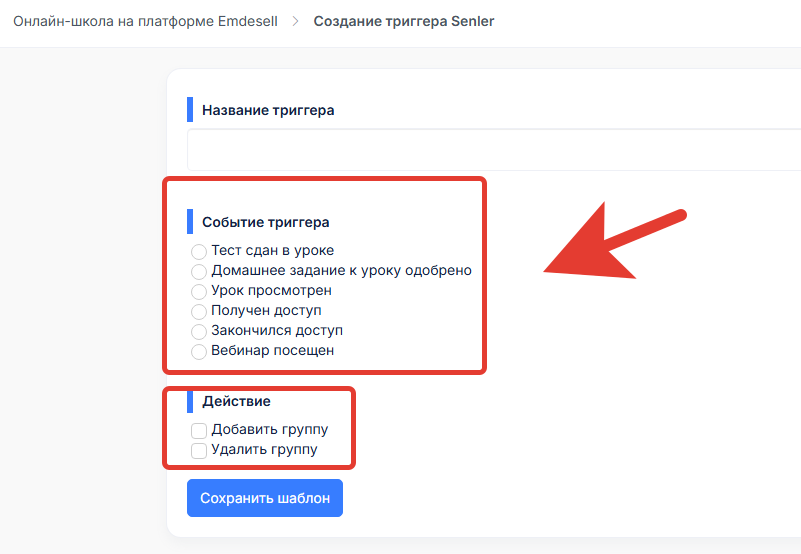The image size is (801, 554).
Task: Select the Тест сдан в уроке radio button
Action: [199, 251]
